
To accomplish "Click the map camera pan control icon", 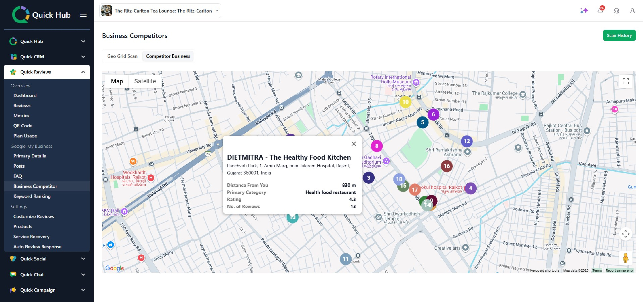I will 625,234.
